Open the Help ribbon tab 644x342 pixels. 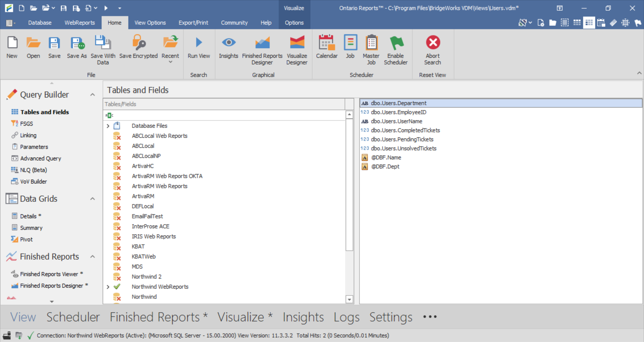click(x=266, y=23)
